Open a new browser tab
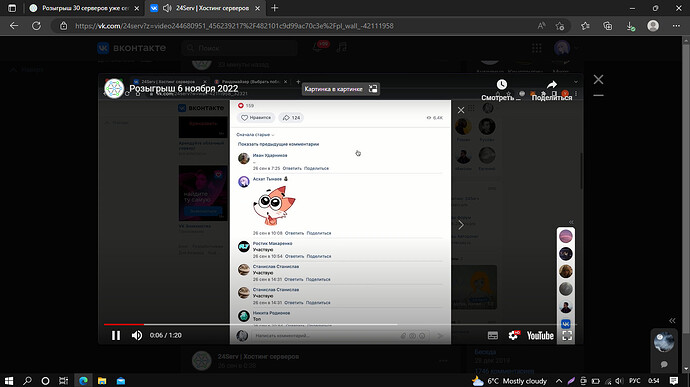 pos(275,8)
